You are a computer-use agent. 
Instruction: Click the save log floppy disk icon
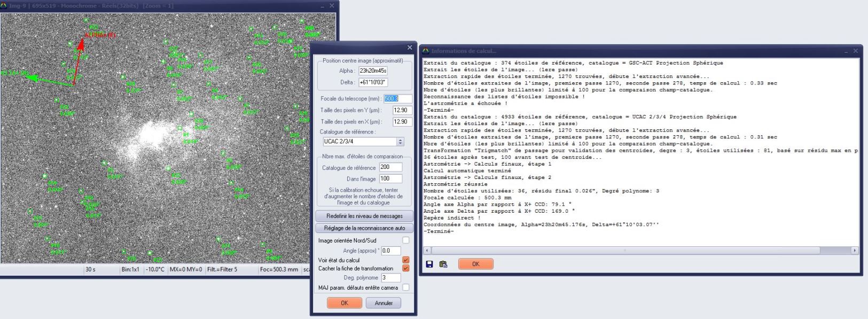[x=429, y=264]
